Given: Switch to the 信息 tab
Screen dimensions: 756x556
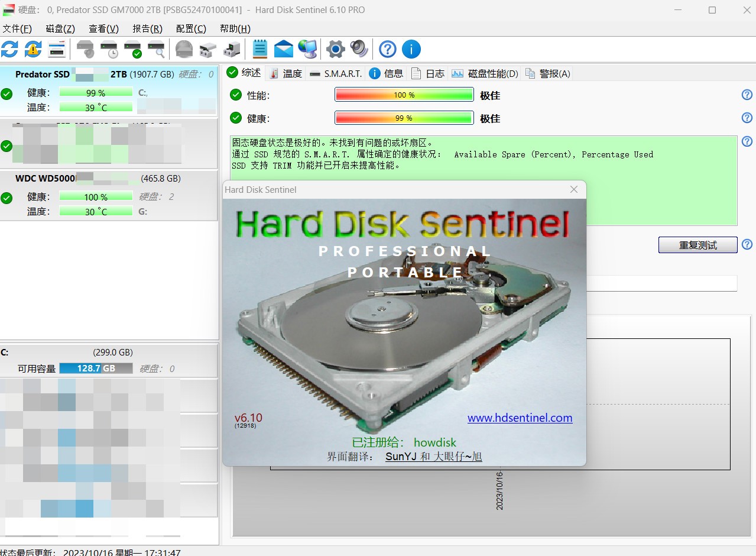Looking at the screenshot, I should [x=386, y=73].
